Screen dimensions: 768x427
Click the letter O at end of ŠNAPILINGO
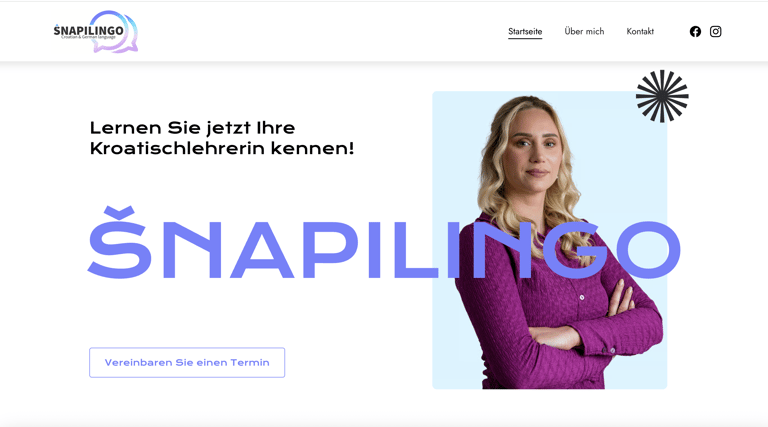(x=648, y=250)
